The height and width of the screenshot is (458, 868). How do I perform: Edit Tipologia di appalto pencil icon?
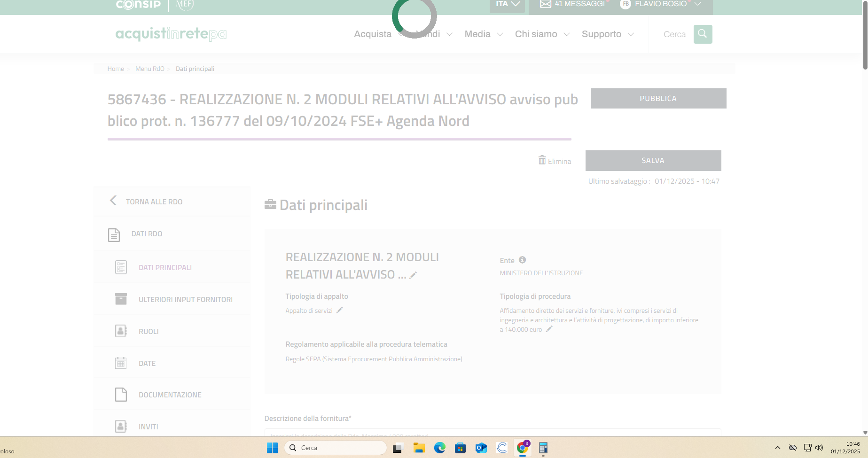point(340,310)
